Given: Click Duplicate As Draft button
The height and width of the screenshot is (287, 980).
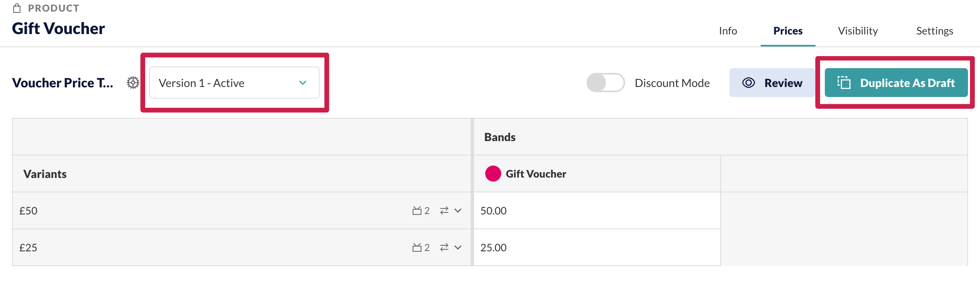Looking at the screenshot, I should pyautogui.click(x=896, y=83).
